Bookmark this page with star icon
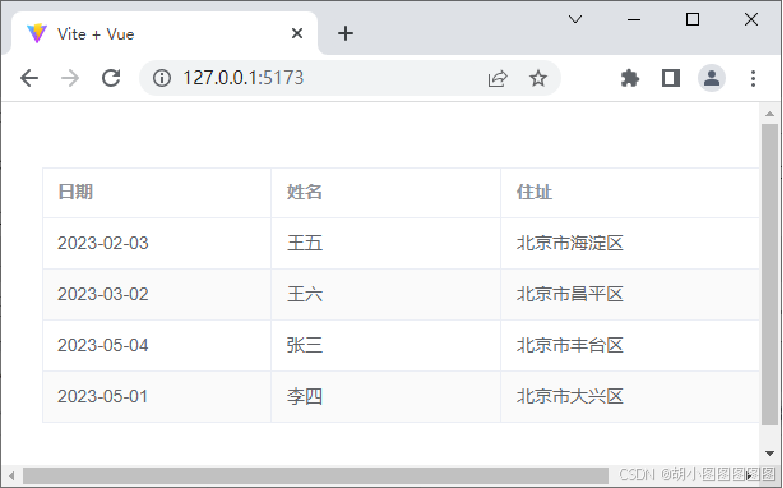The height and width of the screenshot is (488, 783). click(x=538, y=78)
